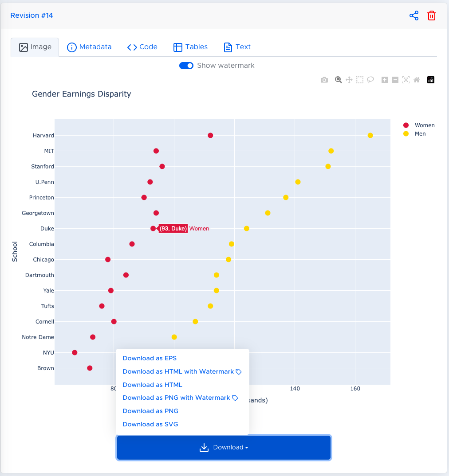Click the Women data point for Brown
Screen dimensions: 449x476
(x=90, y=368)
